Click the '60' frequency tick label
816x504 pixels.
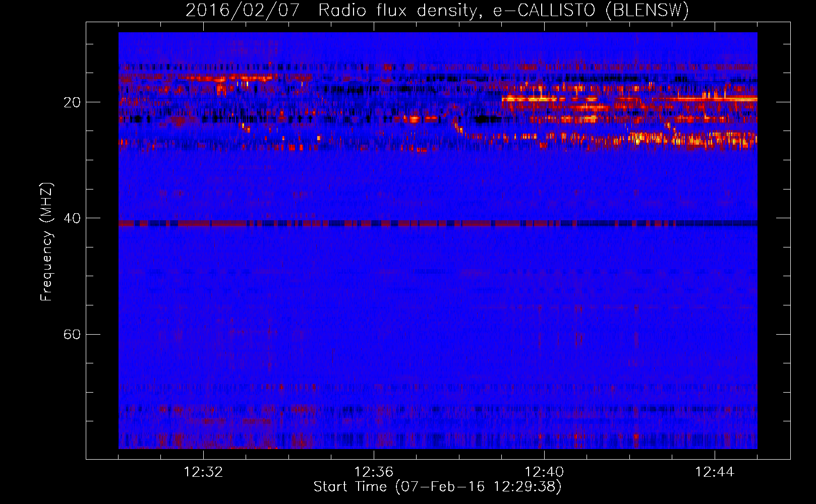(72, 334)
